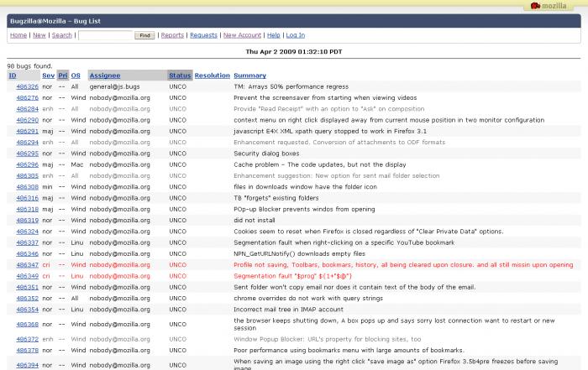Open bug 486354
Viewport: 588px width, 370px height.
pos(28,310)
